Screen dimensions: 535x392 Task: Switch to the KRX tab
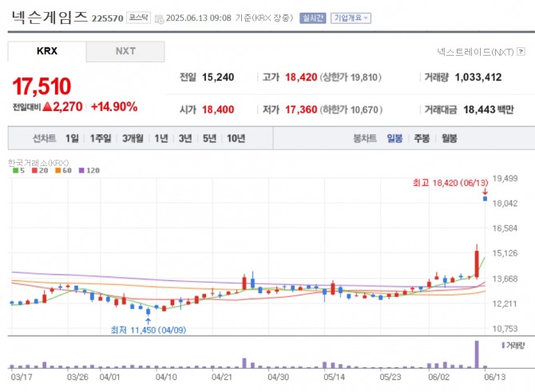coord(47,51)
